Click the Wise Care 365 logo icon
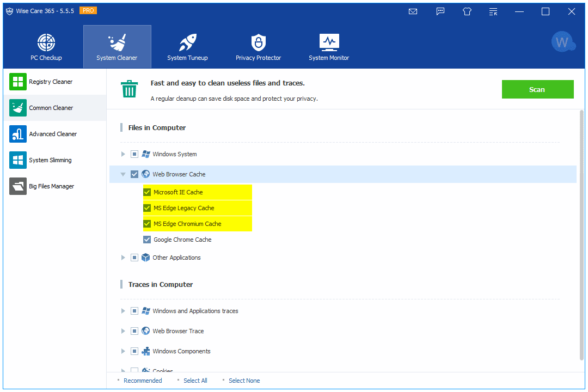Image resolution: width=588 pixels, height=392 pixels. pos(9,11)
